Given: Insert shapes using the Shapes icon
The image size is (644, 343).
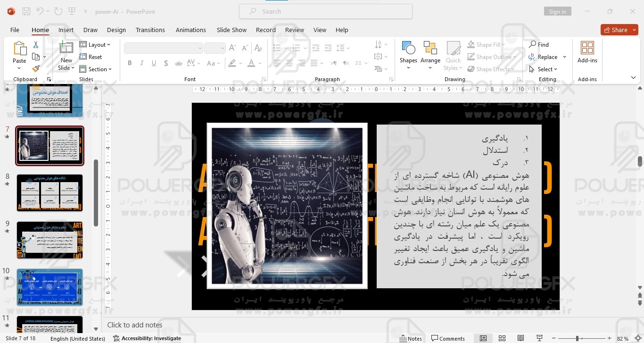Looking at the screenshot, I should point(408,52).
